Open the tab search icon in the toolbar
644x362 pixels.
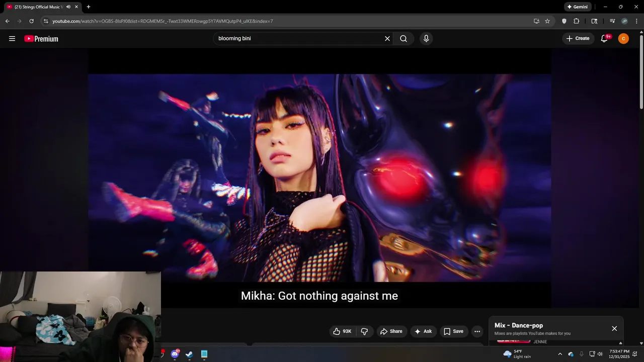point(594,21)
